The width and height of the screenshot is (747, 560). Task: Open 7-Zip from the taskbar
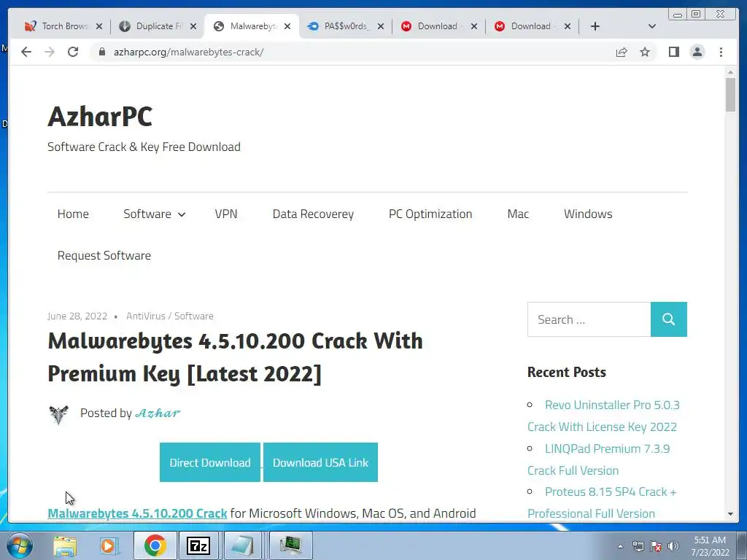pos(198,545)
